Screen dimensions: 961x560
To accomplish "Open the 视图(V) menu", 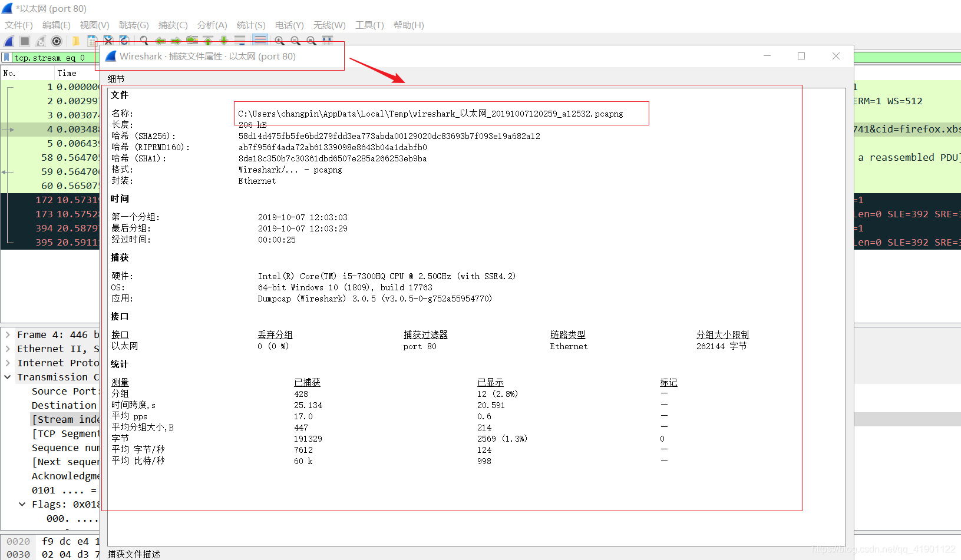I will [95, 25].
